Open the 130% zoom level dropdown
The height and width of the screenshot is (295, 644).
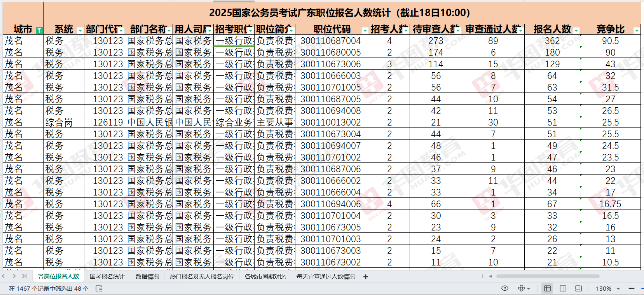(618, 289)
